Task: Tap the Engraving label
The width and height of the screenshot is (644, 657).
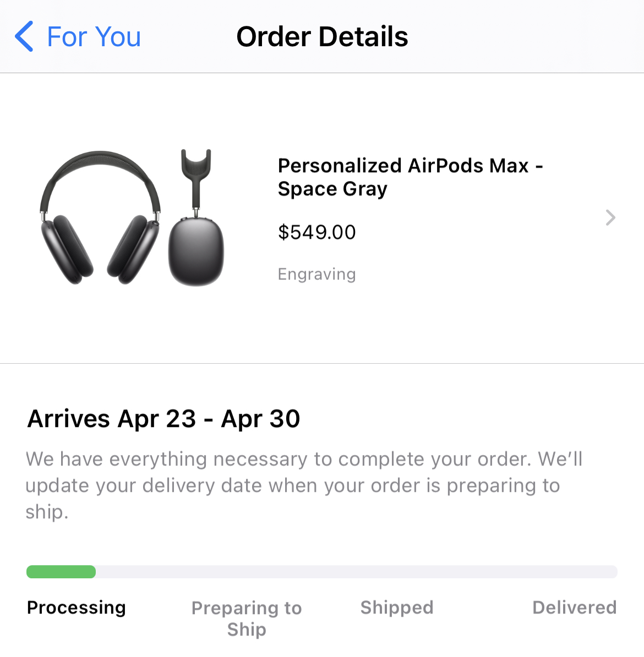Action: 316,274
